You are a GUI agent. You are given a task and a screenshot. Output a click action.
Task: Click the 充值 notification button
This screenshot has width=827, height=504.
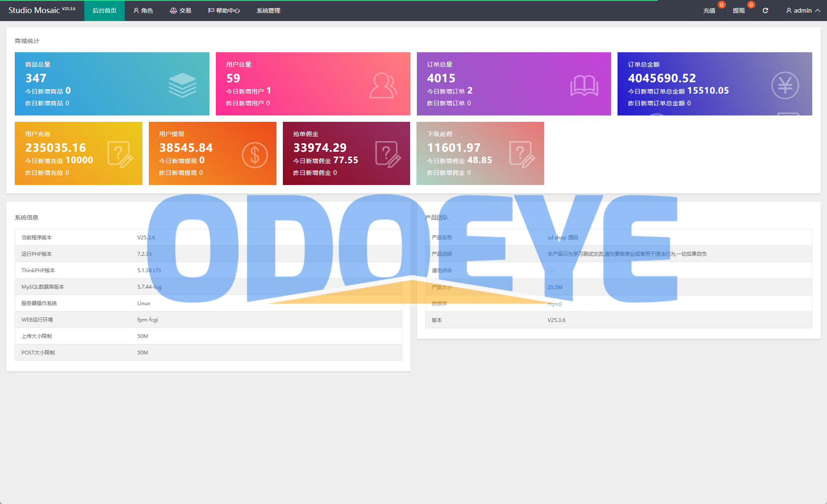click(x=709, y=11)
